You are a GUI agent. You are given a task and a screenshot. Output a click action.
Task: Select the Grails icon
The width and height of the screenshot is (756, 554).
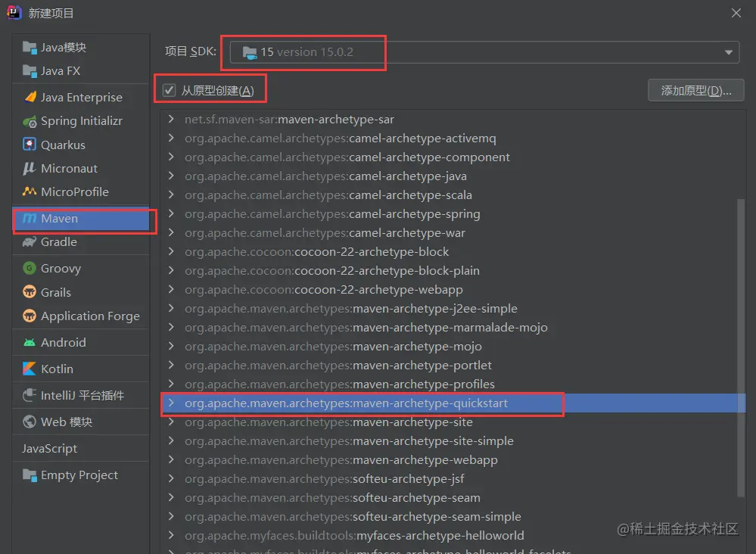30,291
